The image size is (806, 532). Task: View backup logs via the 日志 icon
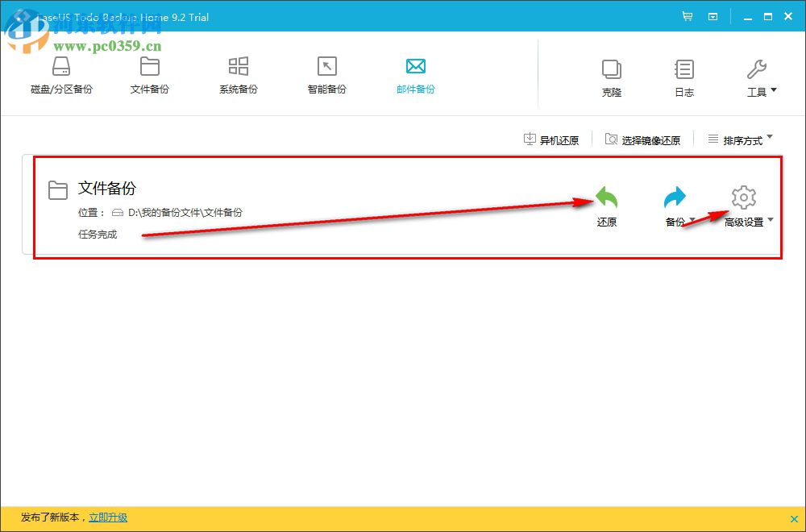coord(683,75)
